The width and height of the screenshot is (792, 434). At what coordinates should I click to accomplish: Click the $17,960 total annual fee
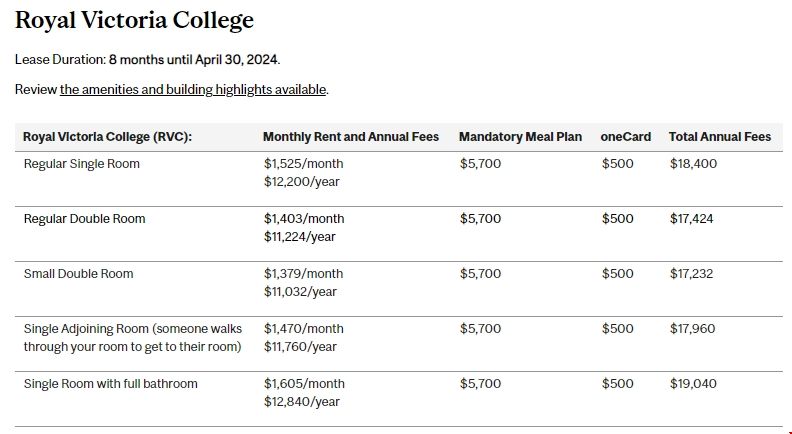tap(692, 328)
